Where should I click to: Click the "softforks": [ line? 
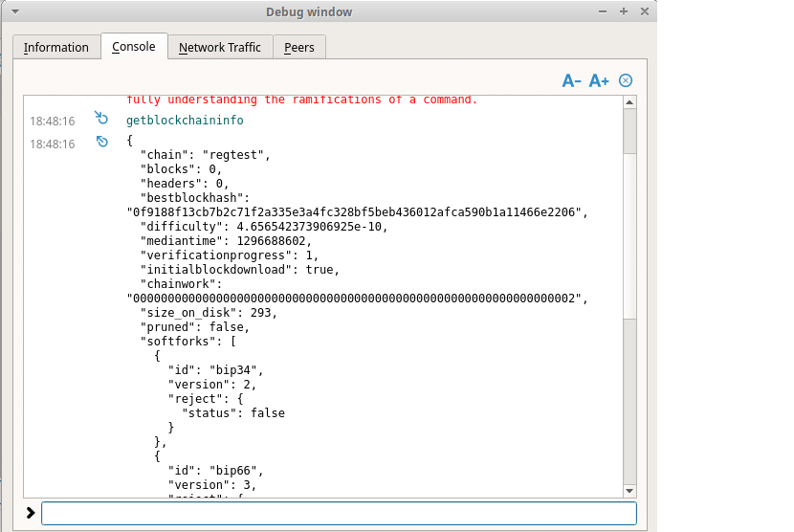pyautogui.click(x=188, y=341)
